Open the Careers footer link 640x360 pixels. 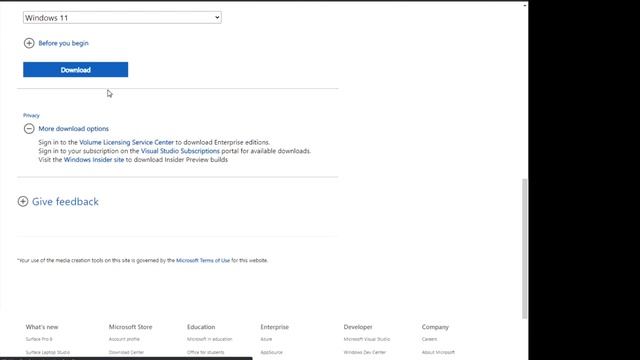(x=429, y=339)
